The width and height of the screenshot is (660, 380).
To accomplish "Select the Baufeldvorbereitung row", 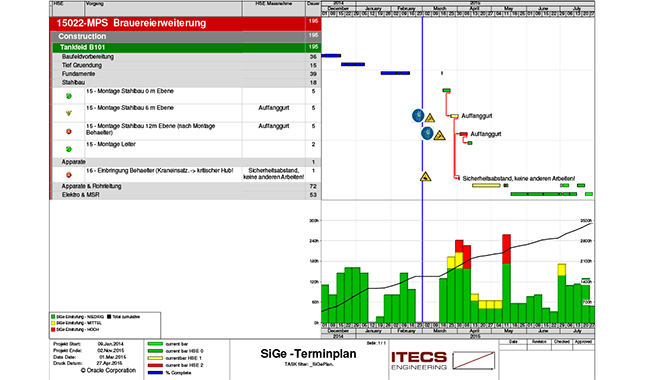I will [x=186, y=57].
